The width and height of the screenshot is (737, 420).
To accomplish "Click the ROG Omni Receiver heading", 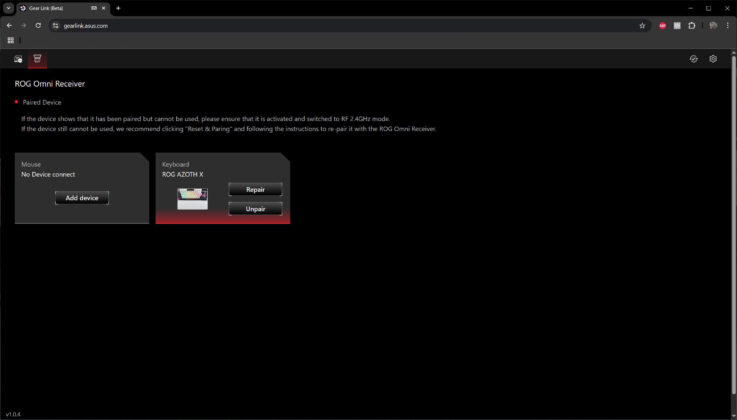I will point(50,84).
